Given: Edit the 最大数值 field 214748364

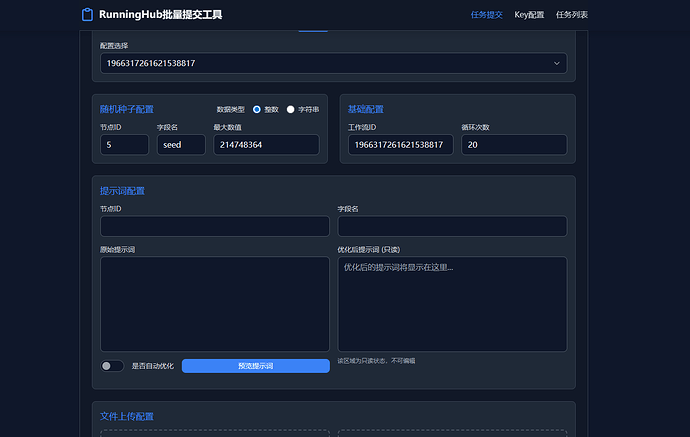Looking at the screenshot, I should [x=266, y=145].
